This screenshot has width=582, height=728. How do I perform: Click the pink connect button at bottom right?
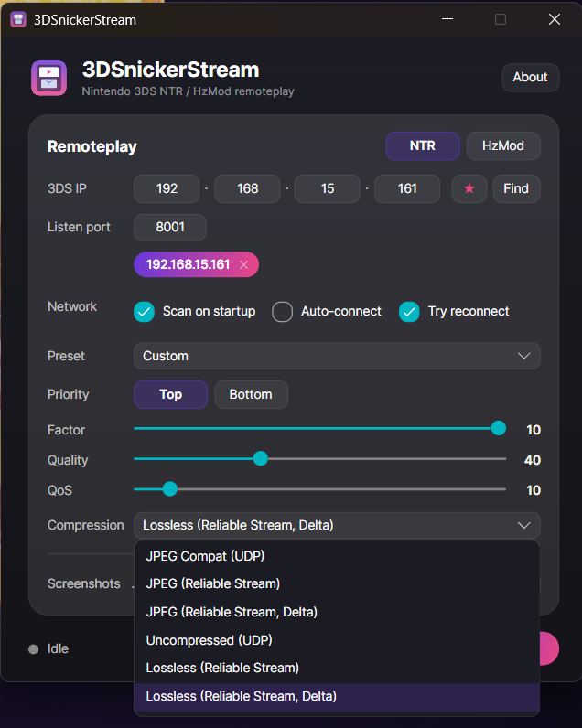tap(549, 648)
